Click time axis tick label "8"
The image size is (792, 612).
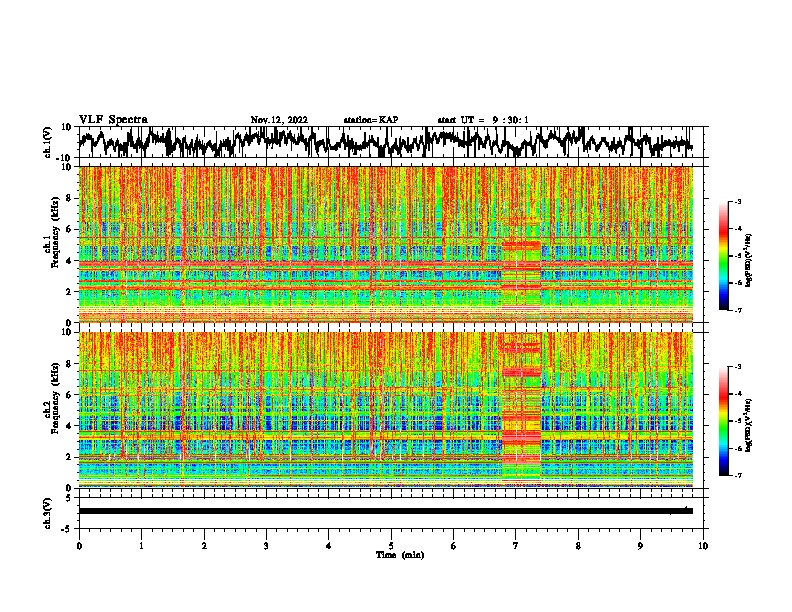578,546
